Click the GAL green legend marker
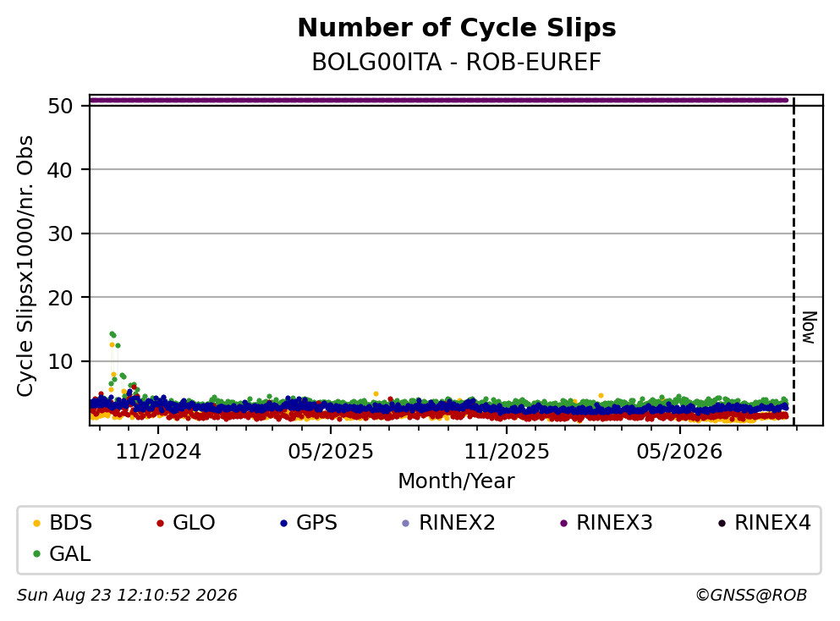The width and height of the screenshot is (840, 621). 36,554
